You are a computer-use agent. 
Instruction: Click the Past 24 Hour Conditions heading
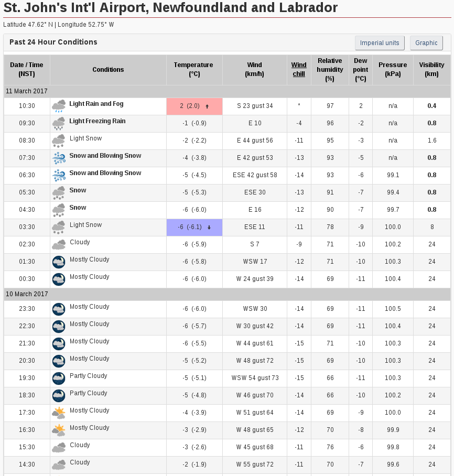(x=53, y=42)
